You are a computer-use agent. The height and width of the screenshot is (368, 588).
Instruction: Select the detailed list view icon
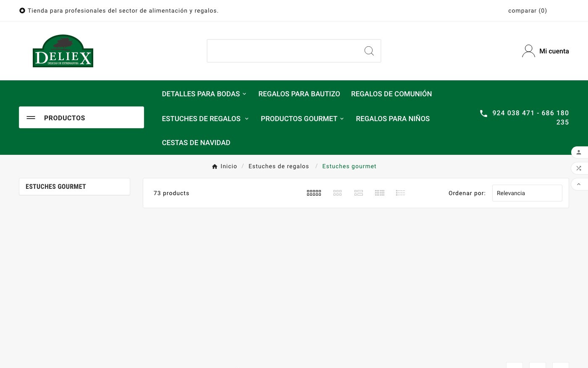tap(400, 193)
